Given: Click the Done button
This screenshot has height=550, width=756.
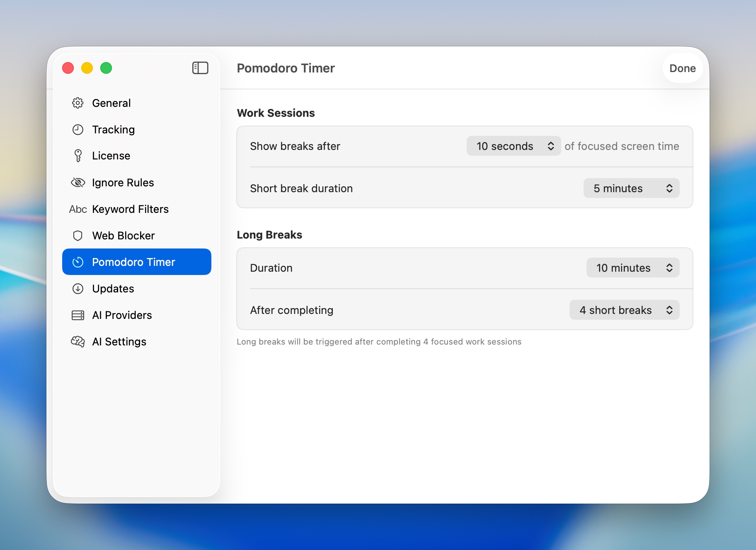Looking at the screenshot, I should click(x=682, y=68).
